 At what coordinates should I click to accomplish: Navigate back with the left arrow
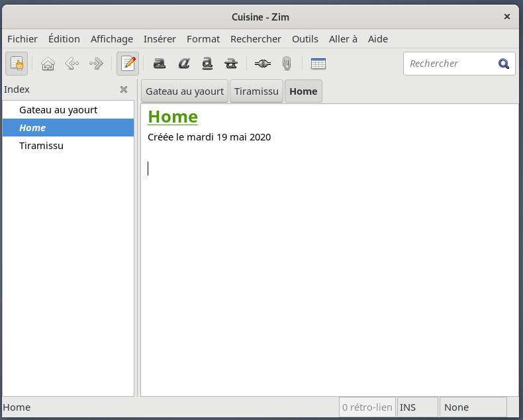[72, 64]
